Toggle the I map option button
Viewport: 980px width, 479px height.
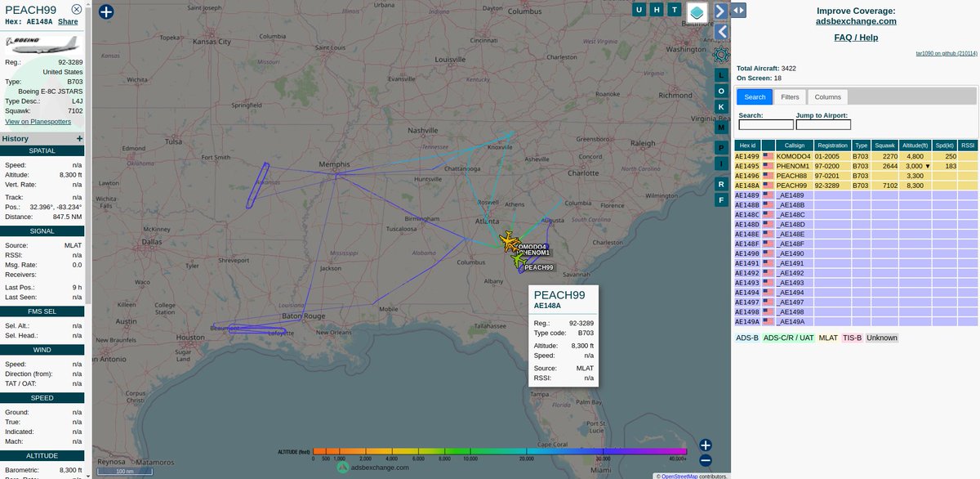tap(721, 163)
